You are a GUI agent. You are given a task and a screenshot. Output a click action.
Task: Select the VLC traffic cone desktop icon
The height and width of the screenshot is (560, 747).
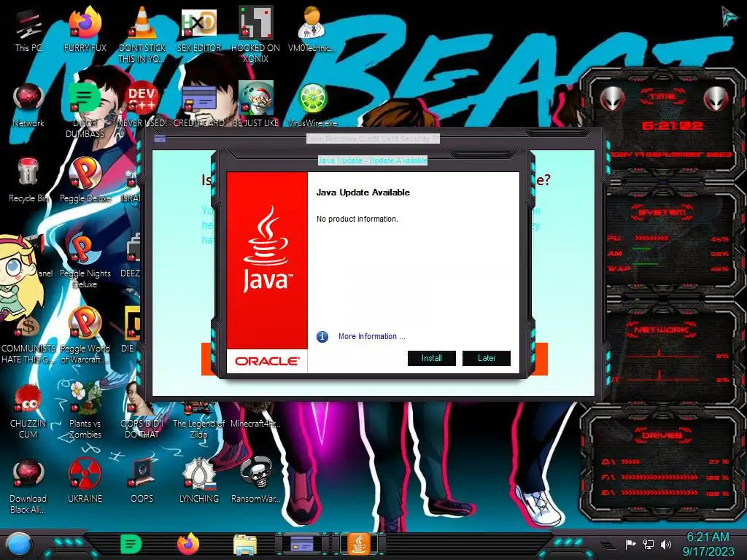coord(142,36)
